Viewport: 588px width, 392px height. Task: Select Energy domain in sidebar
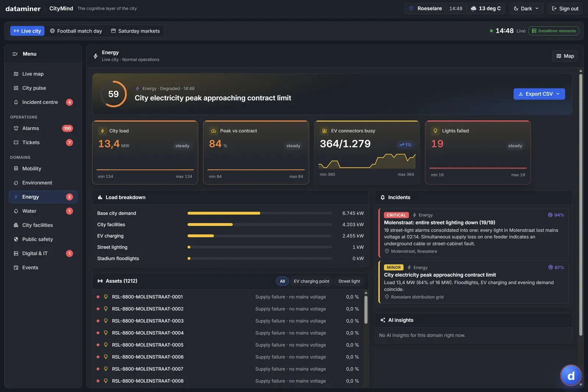[x=43, y=197]
